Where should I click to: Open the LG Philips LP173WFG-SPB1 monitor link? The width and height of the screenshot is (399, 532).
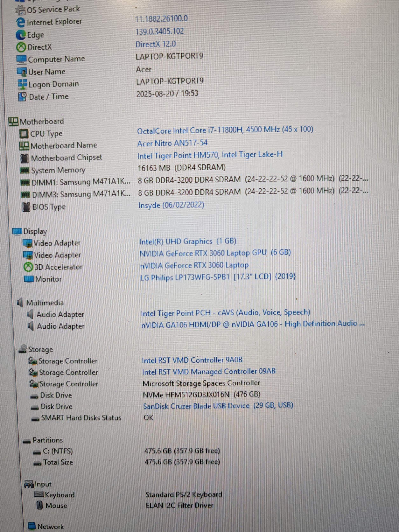click(x=218, y=277)
